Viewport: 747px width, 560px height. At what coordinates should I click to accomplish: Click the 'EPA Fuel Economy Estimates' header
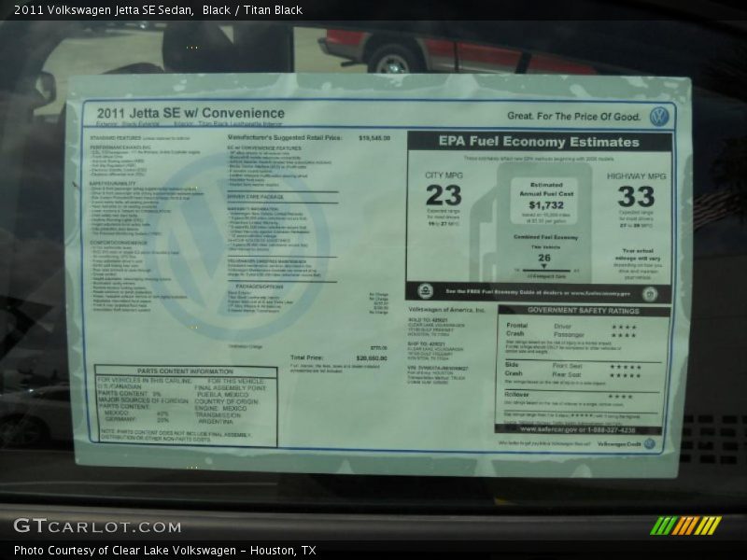(539, 142)
